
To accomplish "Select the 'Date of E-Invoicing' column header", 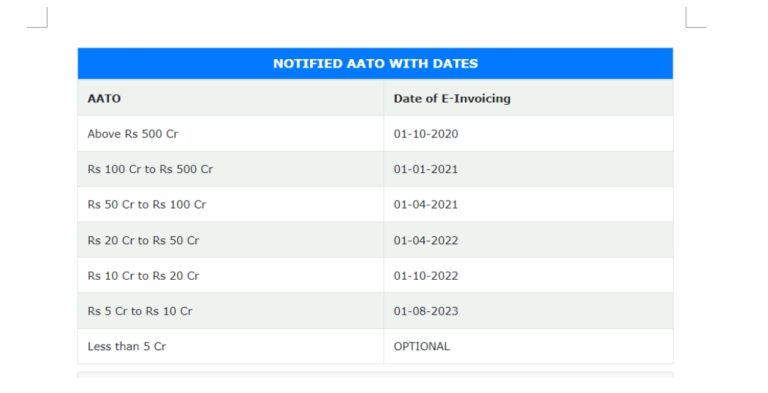I will point(528,98).
